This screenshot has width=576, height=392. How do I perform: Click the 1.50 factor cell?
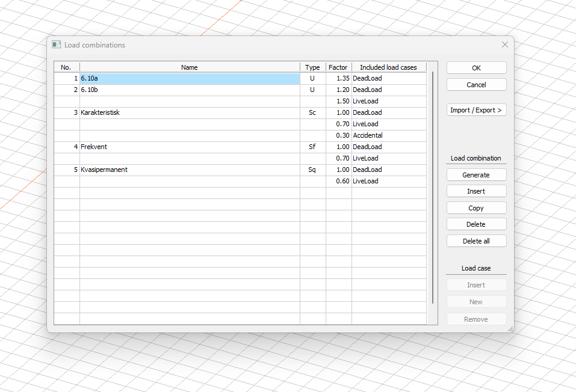coord(339,101)
